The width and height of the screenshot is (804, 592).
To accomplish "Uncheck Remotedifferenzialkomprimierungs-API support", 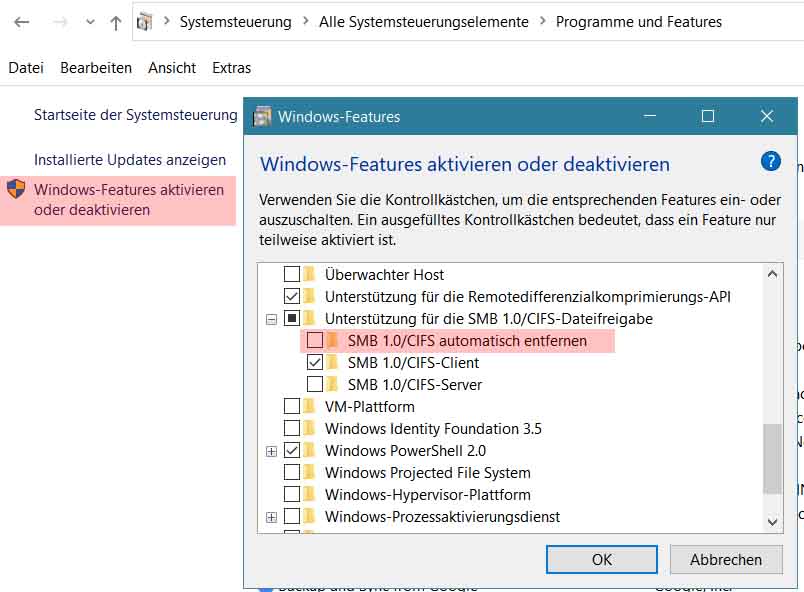I will click(292, 296).
